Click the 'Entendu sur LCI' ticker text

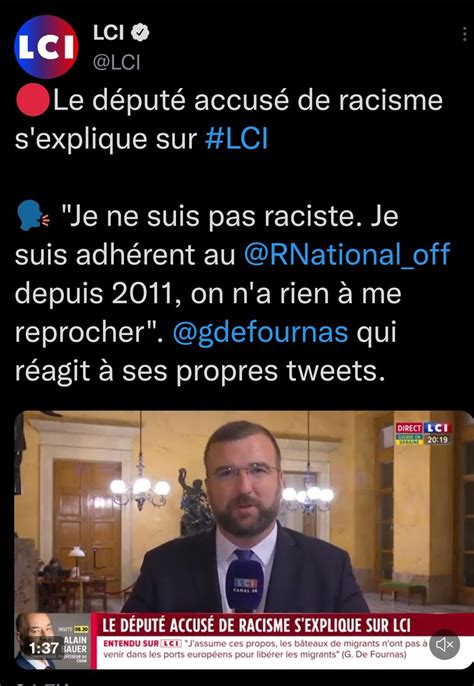click(x=142, y=644)
